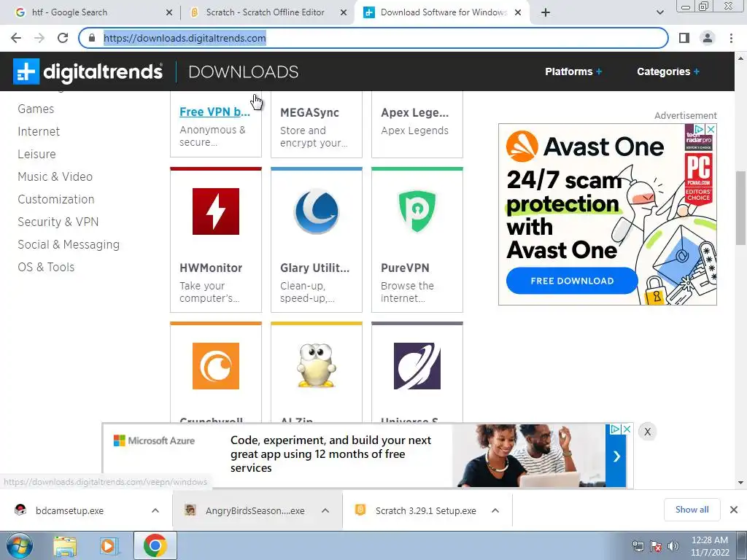
Task: Open the Windows Start menu
Action: (19, 545)
